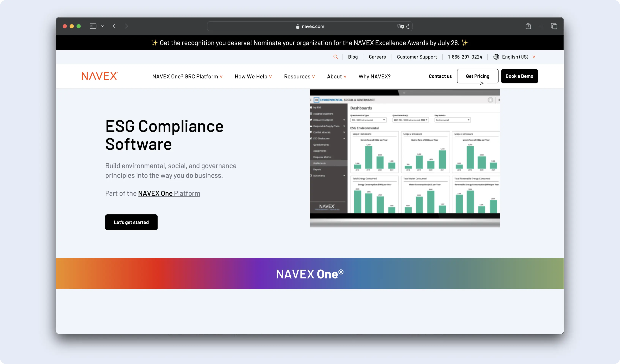Click the navex.com address bar field
Viewport: 620px width, 364px height.
point(310,26)
